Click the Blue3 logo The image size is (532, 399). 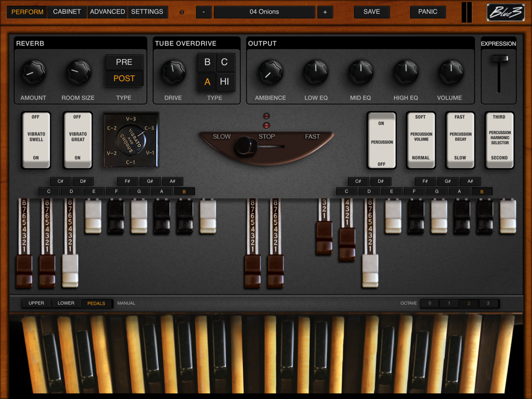pyautogui.click(x=505, y=12)
